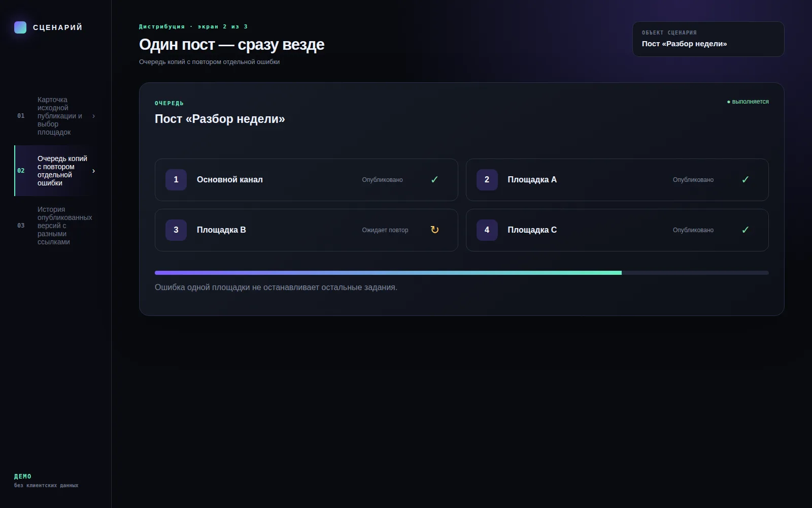Screen dimensions: 812x508
Task: Select the Площадка A name label
Action: (532, 180)
